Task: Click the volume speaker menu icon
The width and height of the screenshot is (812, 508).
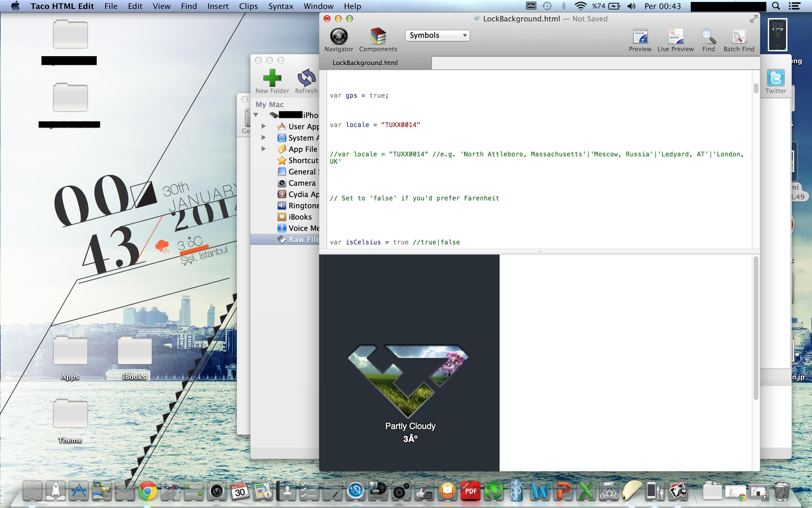Action: pyautogui.click(x=631, y=6)
